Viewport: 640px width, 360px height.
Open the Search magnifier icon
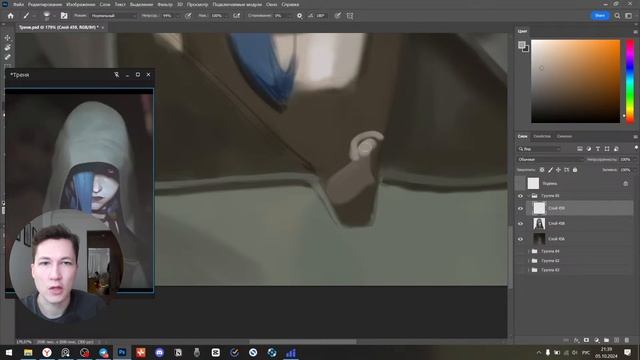point(617,16)
